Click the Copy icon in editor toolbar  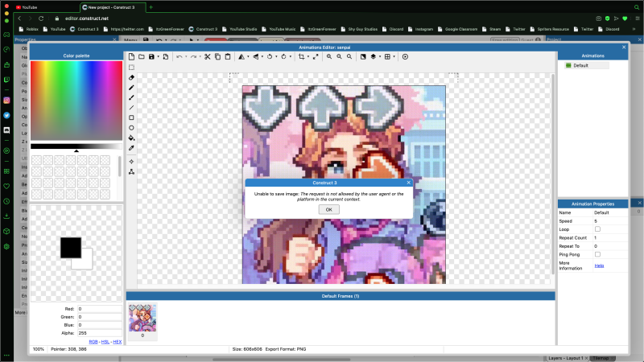217,56
